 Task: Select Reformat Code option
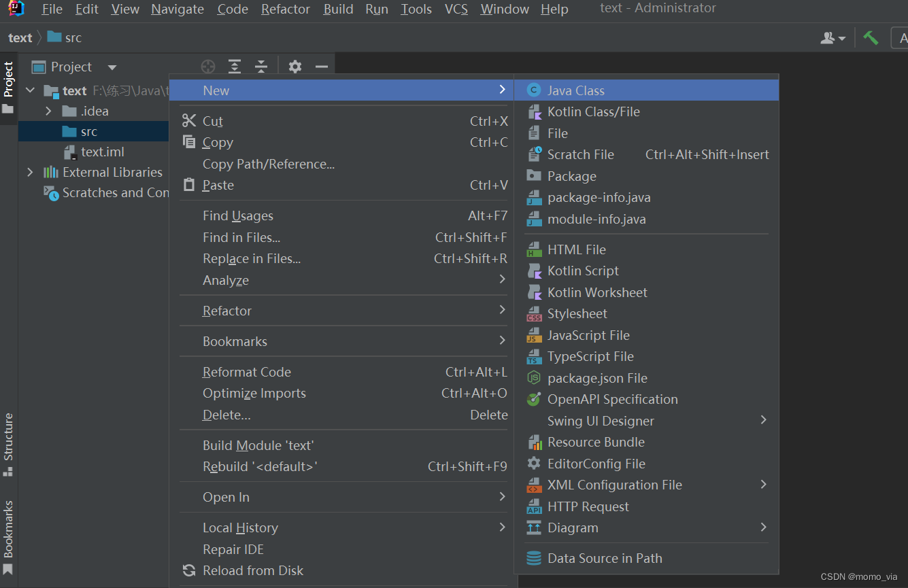341,372
